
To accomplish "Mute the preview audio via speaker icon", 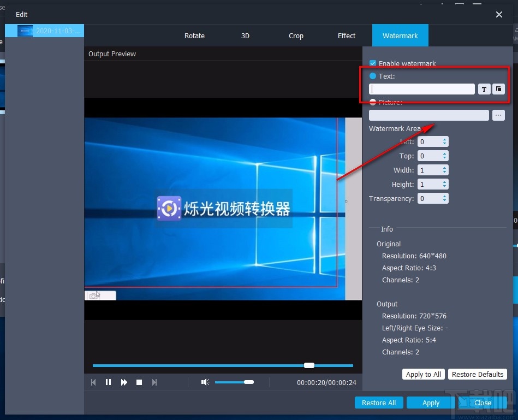I will (x=205, y=382).
